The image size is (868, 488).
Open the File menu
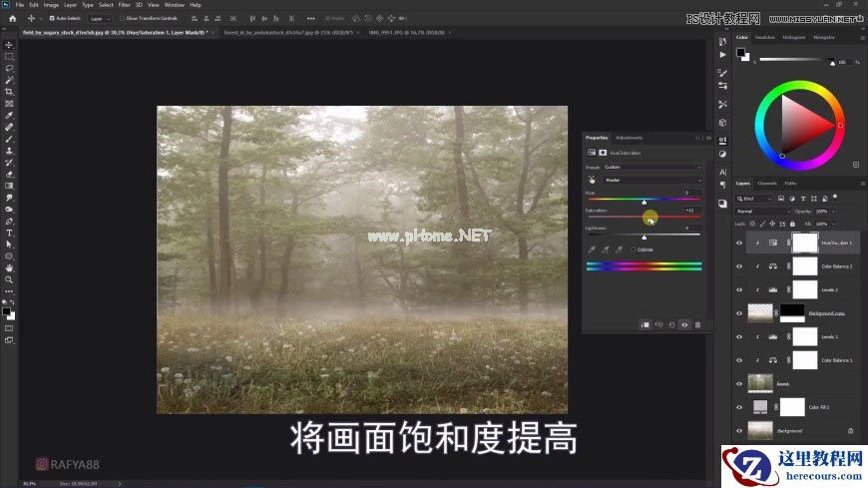[20, 5]
